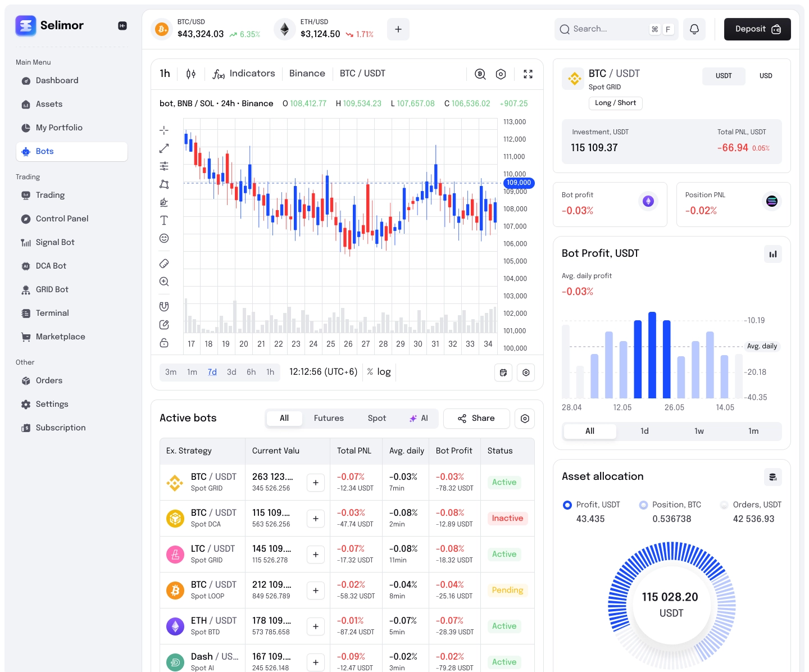Select Profit, USDT radio in Asset allocation

pos(567,505)
